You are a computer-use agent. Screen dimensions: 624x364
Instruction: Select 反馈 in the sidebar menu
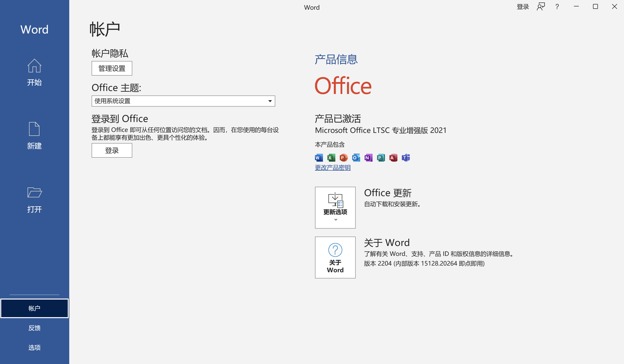[x=34, y=328]
